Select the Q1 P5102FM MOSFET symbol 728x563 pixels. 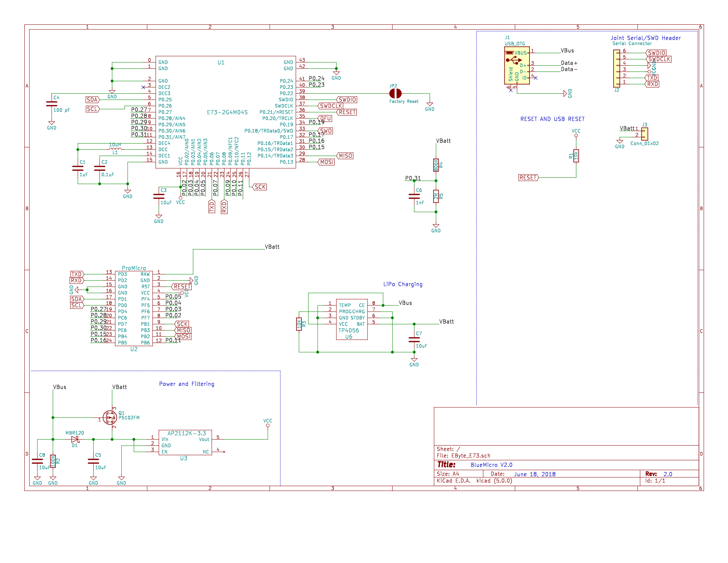click(110, 417)
